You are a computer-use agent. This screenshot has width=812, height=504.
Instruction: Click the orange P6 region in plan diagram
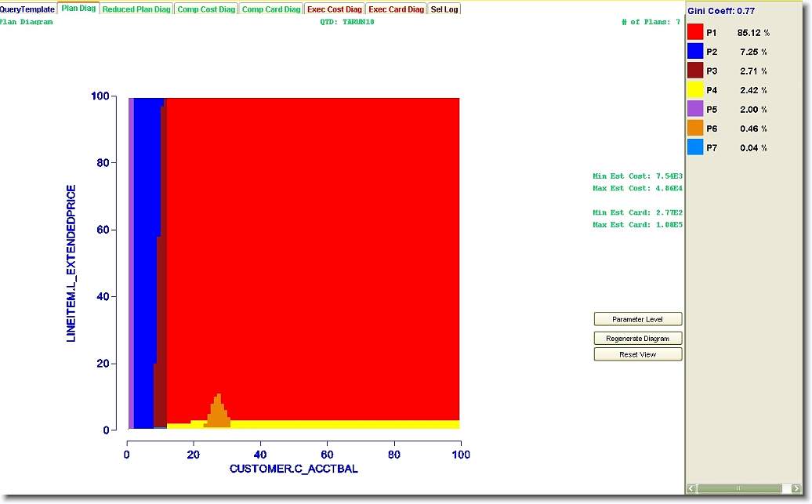pyautogui.click(x=219, y=414)
